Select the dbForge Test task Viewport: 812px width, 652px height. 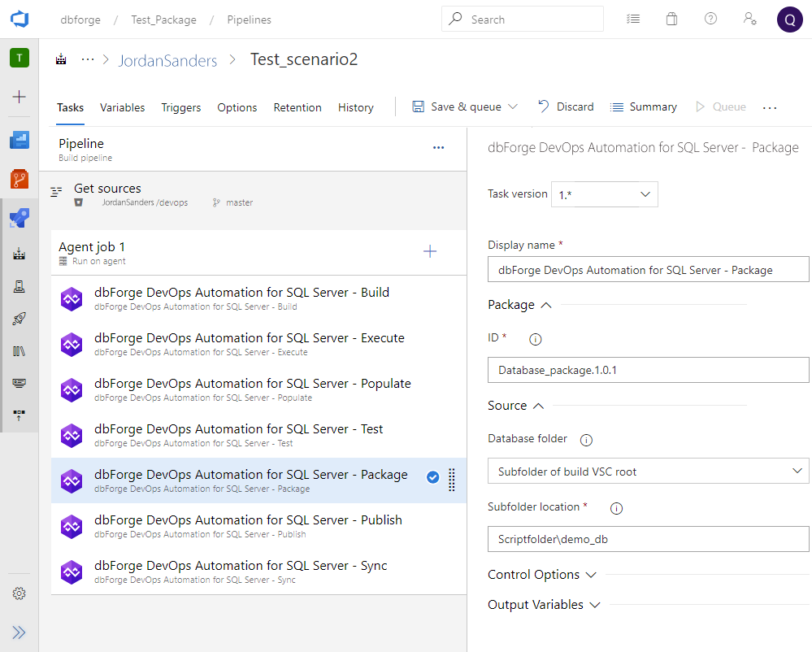click(258, 435)
